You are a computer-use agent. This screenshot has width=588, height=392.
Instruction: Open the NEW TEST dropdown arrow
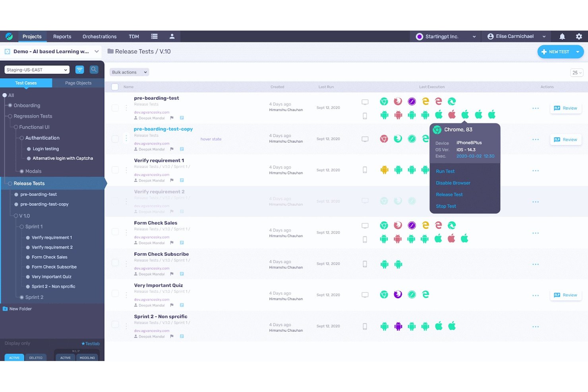578,52
